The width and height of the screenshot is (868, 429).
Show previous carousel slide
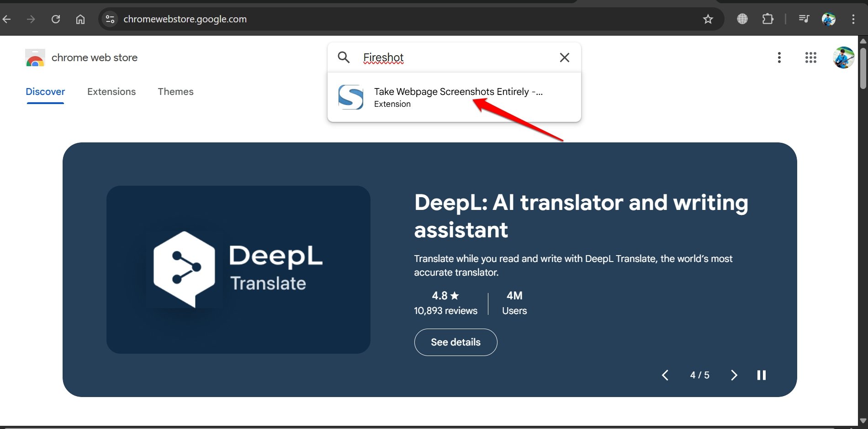(665, 375)
